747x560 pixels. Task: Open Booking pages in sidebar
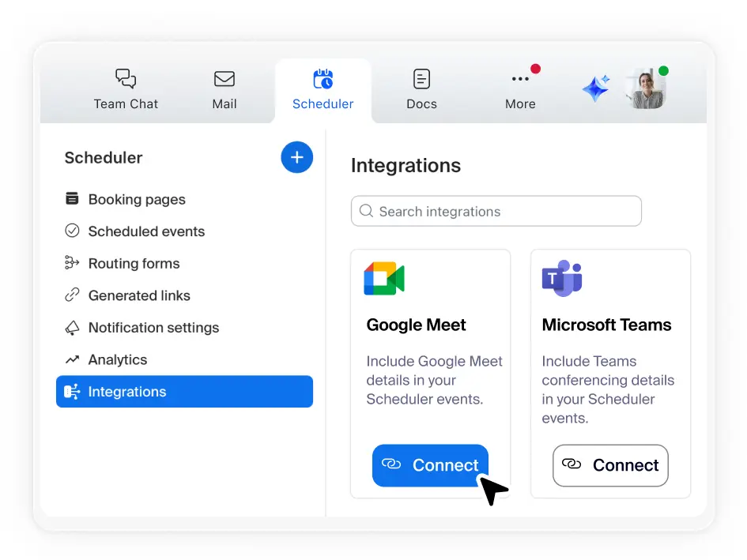pyautogui.click(x=137, y=199)
